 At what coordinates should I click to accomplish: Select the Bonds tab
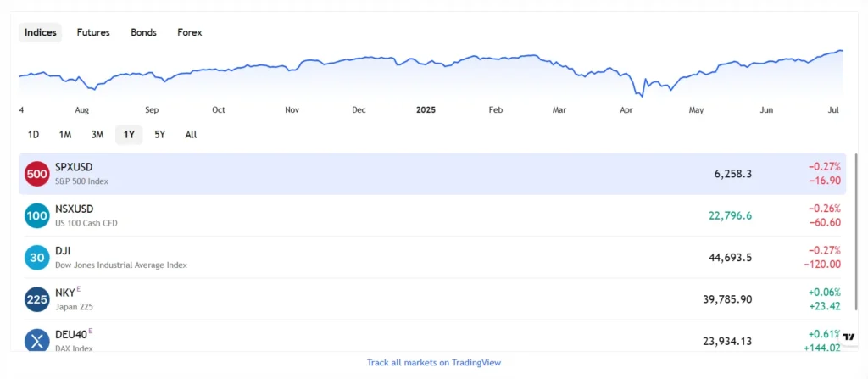tap(143, 32)
